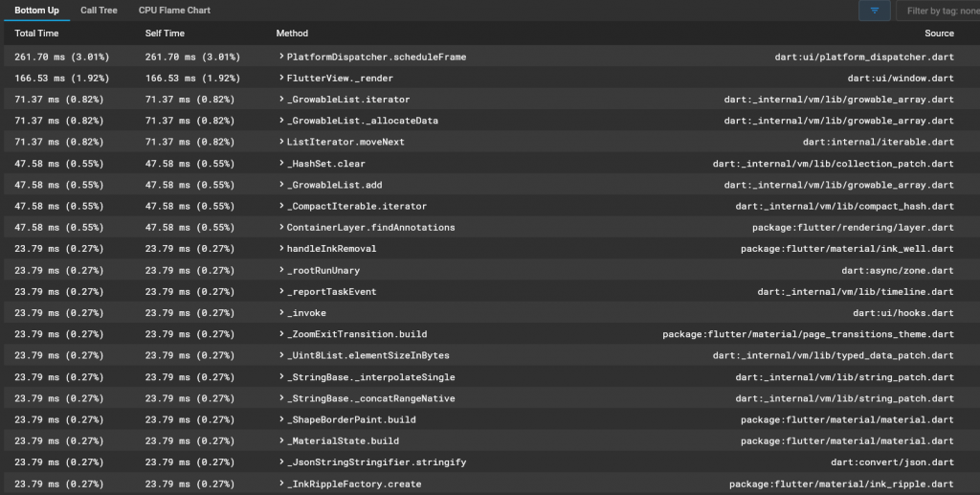Select the ListIterator.moveNext row
The width and height of the screenshot is (980, 495).
[x=345, y=142]
